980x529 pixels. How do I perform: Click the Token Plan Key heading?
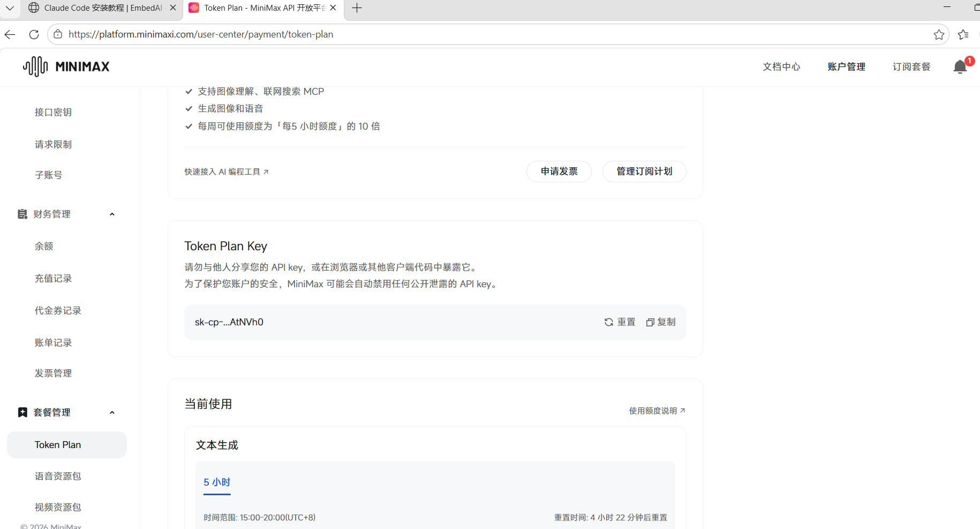(x=225, y=246)
